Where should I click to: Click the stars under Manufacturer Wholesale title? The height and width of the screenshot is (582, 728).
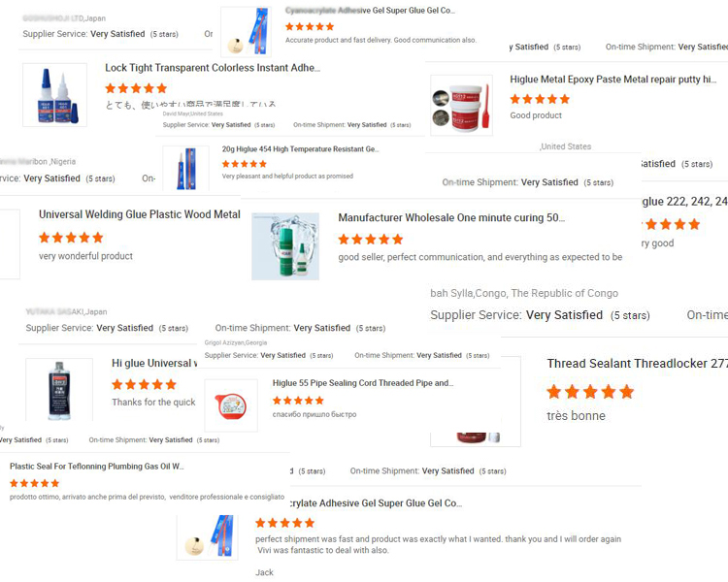(370, 240)
